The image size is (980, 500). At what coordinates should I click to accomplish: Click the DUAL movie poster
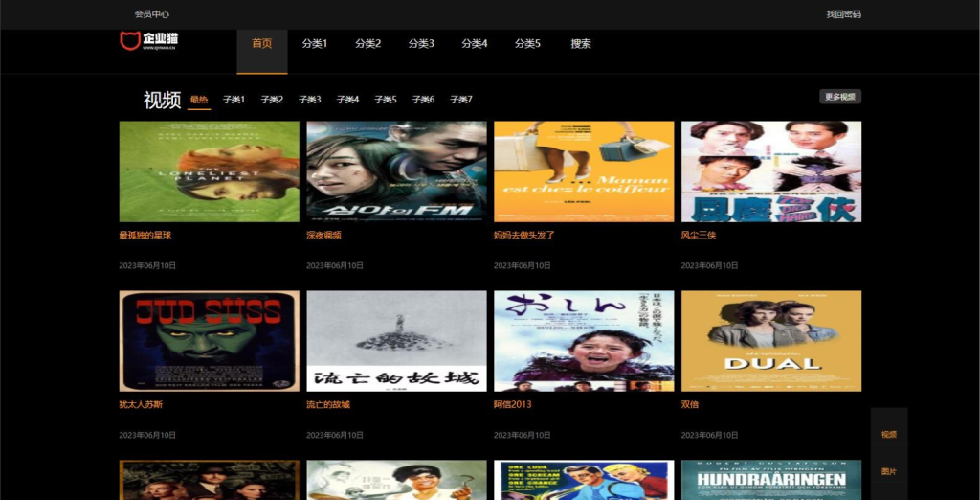click(x=770, y=341)
